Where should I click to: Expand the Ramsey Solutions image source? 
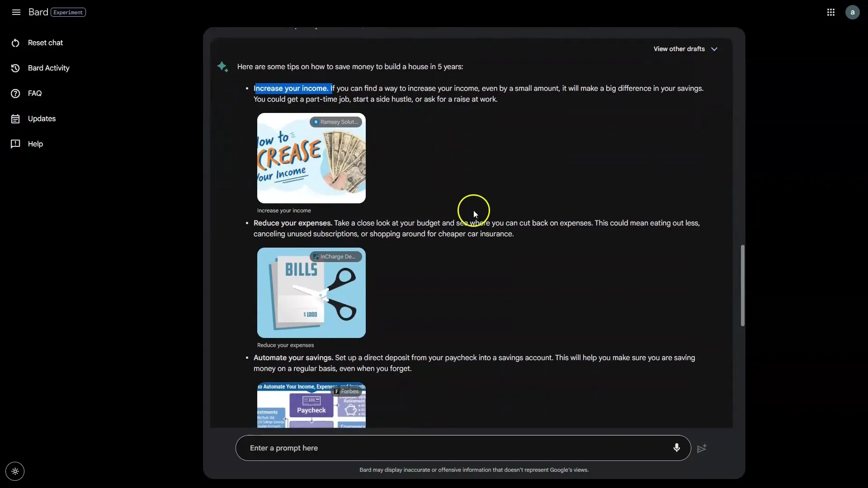tap(335, 122)
